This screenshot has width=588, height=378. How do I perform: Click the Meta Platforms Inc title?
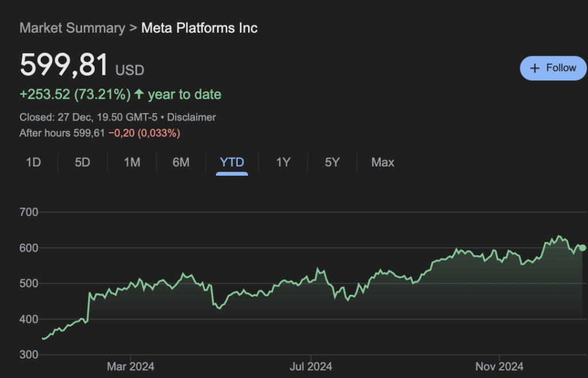(199, 28)
